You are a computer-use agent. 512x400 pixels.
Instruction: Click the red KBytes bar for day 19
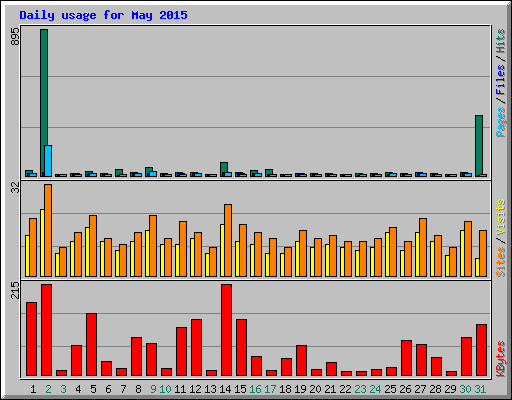[301, 361]
